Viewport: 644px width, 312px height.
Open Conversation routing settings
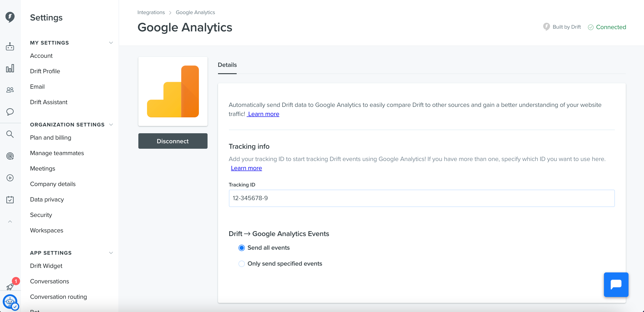[58, 297]
